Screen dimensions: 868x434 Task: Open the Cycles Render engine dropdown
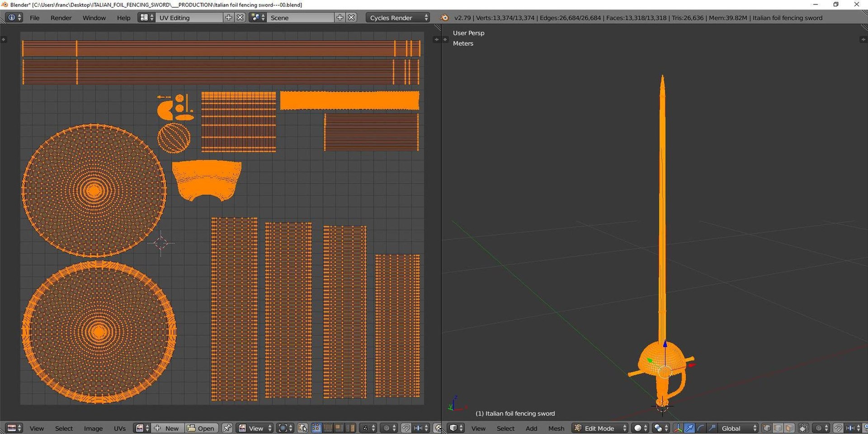coord(397,18)
